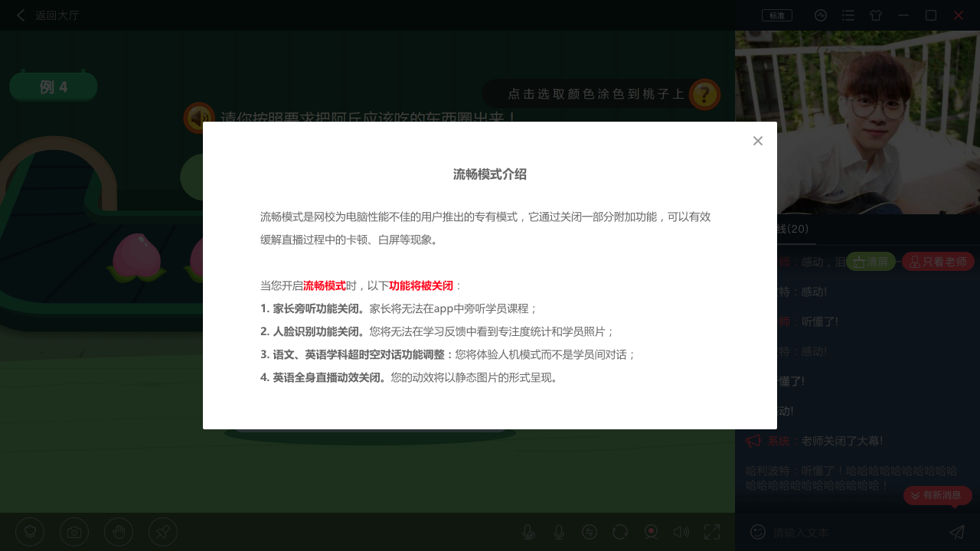The image size is (980, 551).
Task: Open the shirt skin/theme icon
Action: point(875,15)
